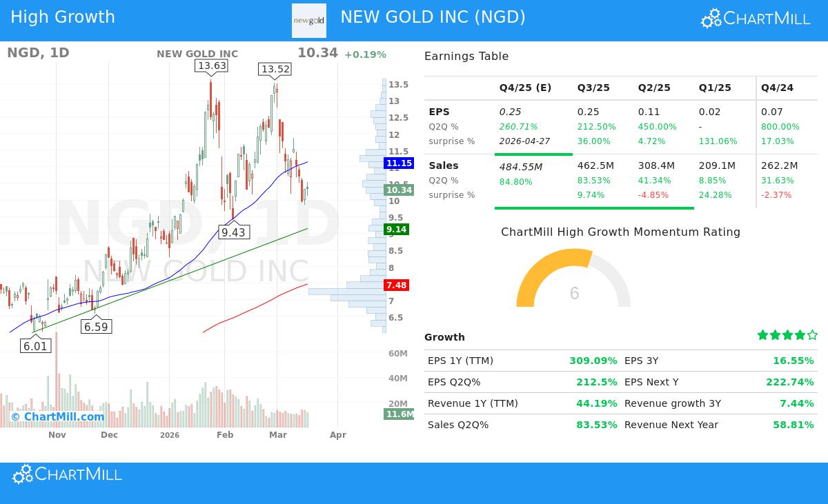Click the red 7.48 price tag
Viewport: 828px width, 504px height.
pyautogui.click(x=396, y=285)
